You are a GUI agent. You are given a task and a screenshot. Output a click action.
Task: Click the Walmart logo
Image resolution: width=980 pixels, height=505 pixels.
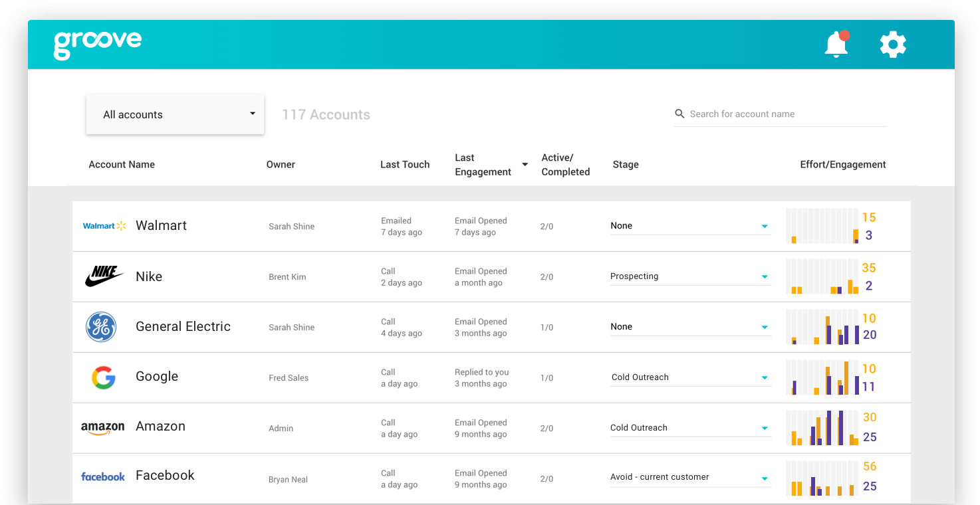tap(104, 226)
